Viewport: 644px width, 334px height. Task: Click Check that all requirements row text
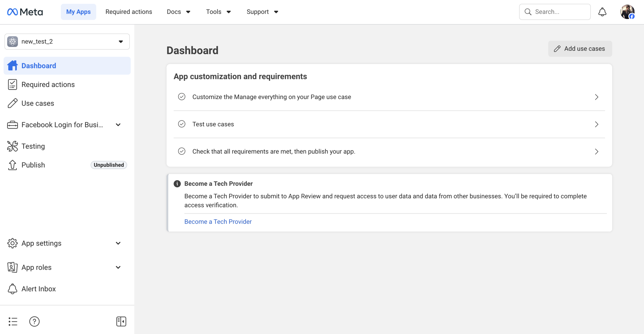coord(274,152)
